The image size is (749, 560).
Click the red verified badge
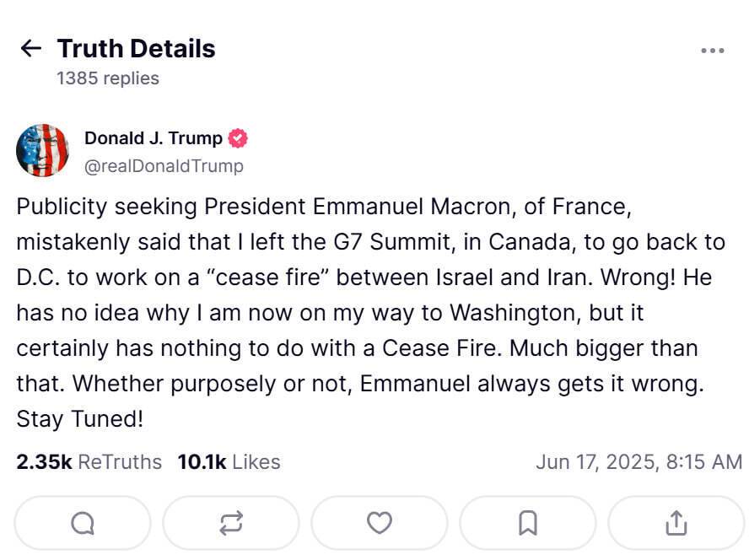click(x=239, y=138)
